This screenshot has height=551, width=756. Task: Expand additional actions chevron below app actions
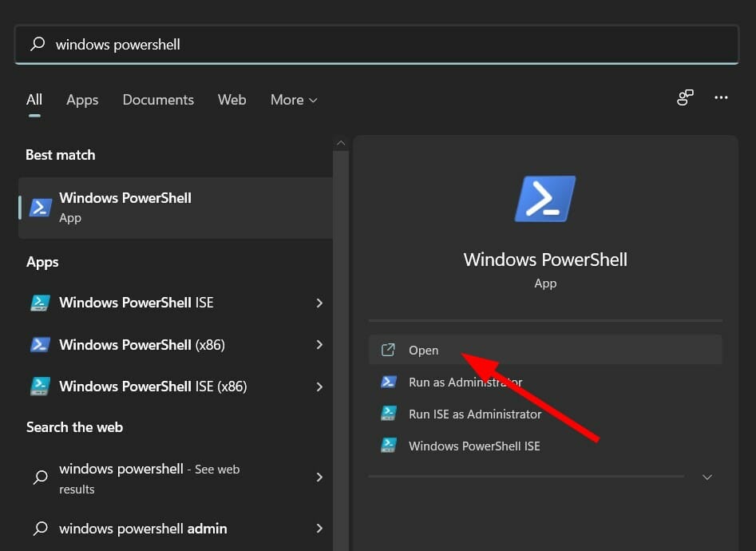pos(707,477)
